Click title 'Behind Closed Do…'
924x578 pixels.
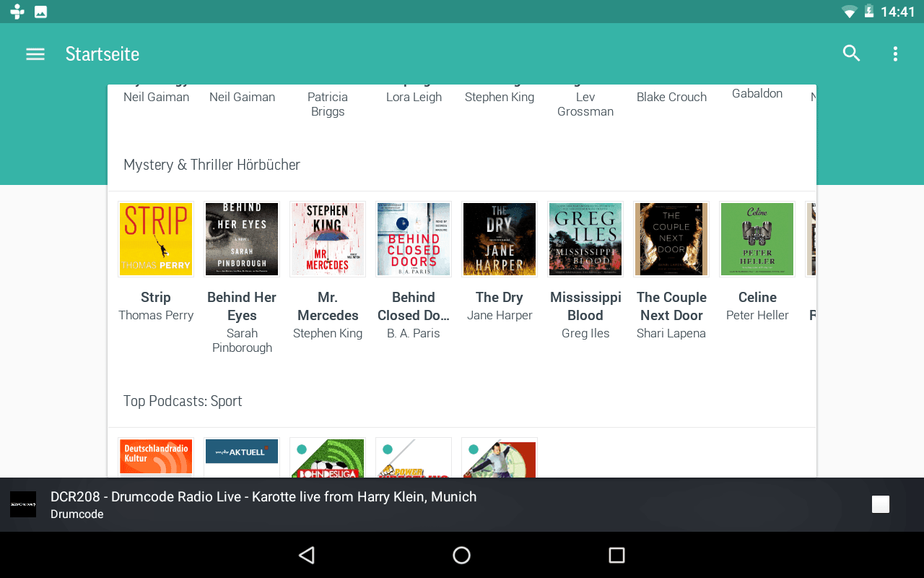(x=414, y=306)
